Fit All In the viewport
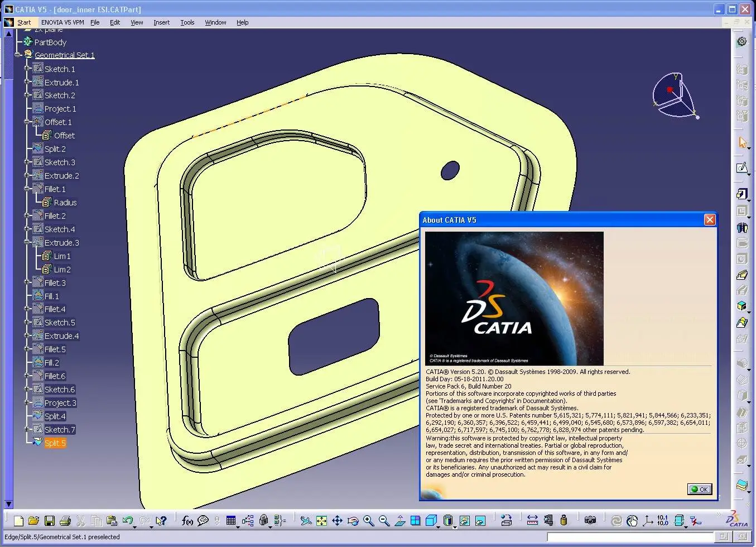This screenshot has height=547, width=756. (321, 521)
